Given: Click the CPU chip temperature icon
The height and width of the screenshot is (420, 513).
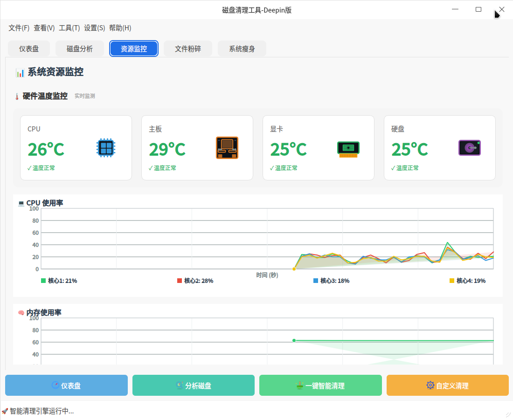Looking at the screenshot, I should pos(106,148).
